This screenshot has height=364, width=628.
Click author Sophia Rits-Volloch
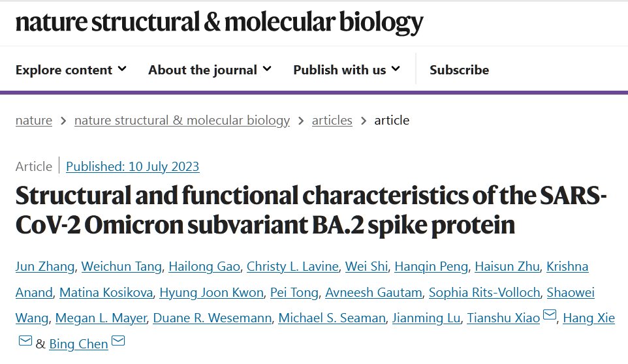point(479,292)
